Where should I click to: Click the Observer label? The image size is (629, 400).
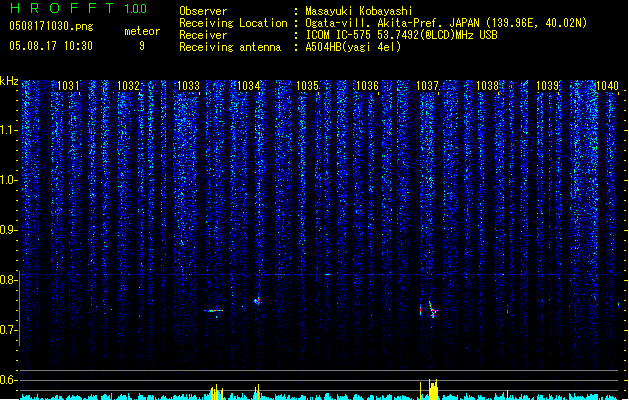click(203, 11)
